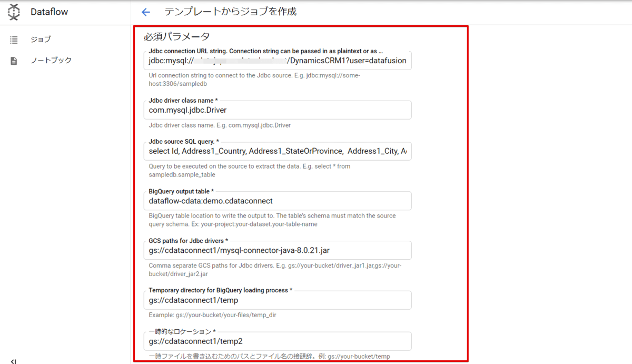Click the document icon next to ノートブック

(14, 61)
